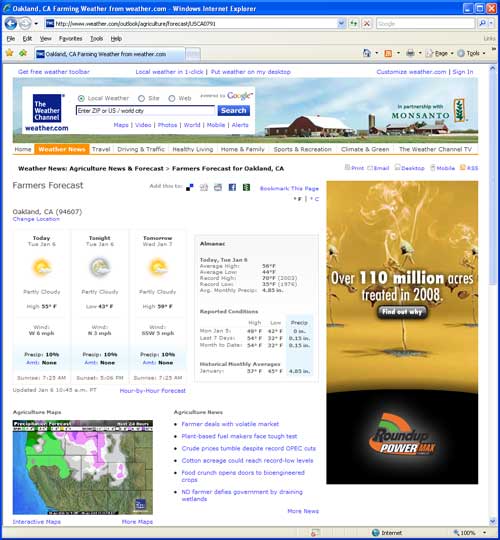The height and width of the screenshot is (540, 500).
Task: Click the blue Search button
Action: (x=233, y=111)
